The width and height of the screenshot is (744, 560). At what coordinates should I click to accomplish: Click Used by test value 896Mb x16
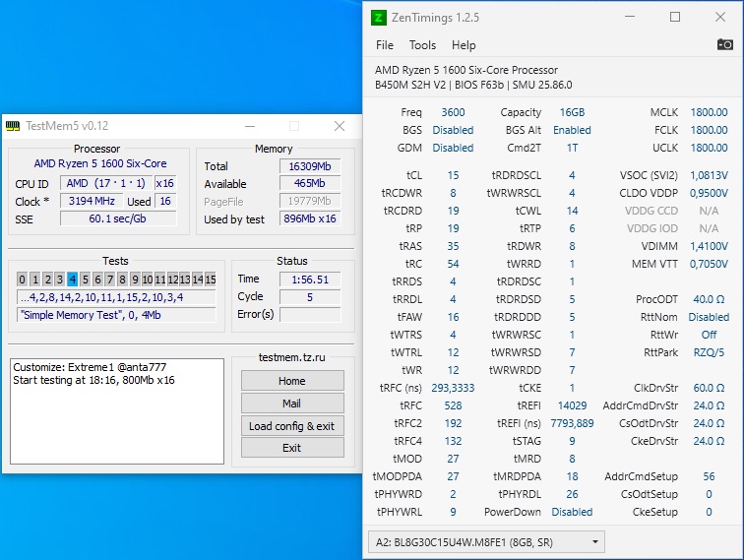pos(310,218)
